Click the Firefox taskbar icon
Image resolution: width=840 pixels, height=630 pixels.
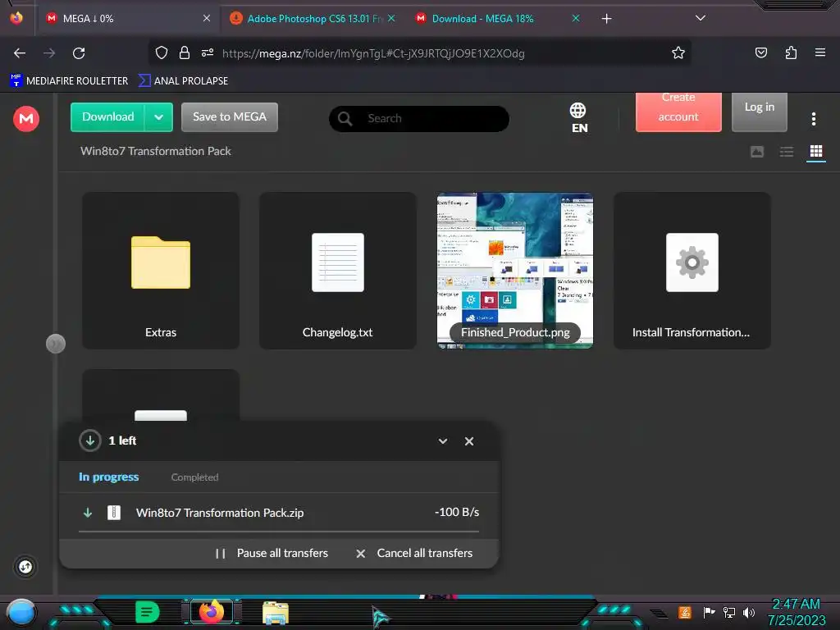212,612
